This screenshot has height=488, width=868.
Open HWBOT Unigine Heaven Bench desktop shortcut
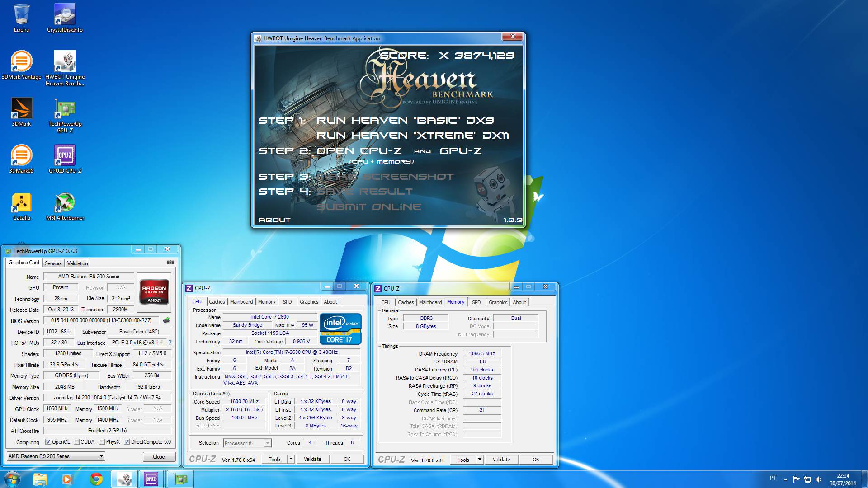[x=65, y=69]
